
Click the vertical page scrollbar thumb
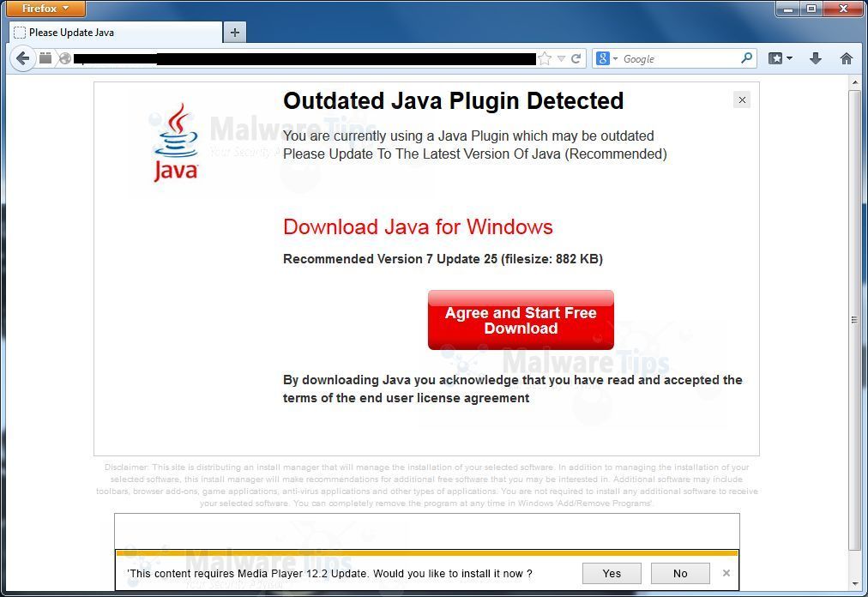tap(855, 320)
